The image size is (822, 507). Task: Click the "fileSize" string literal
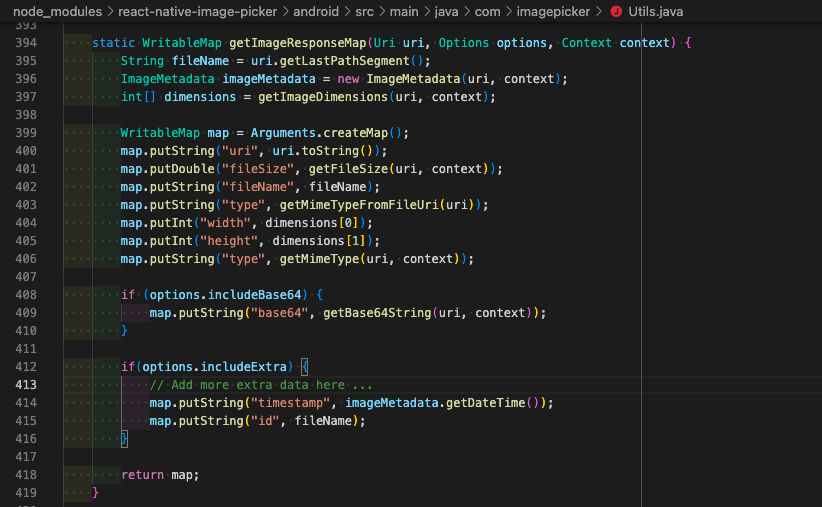click(x=257, y=169)
